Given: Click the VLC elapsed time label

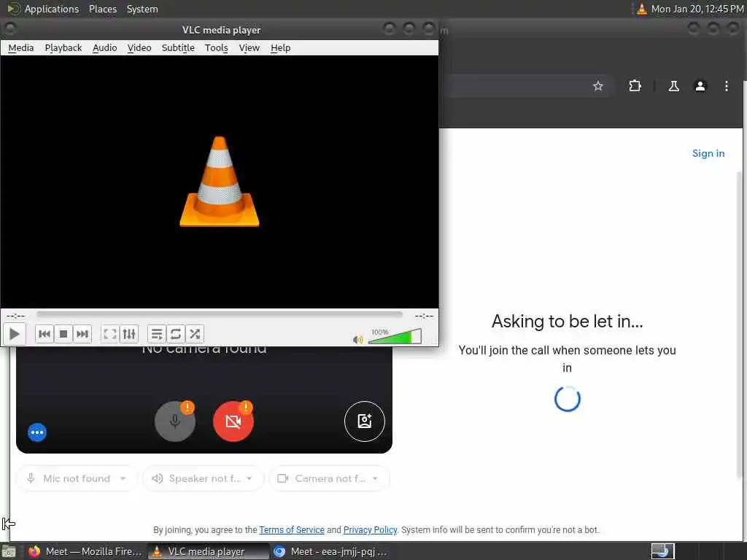Looking at the screenshot, I should [16, 316].
